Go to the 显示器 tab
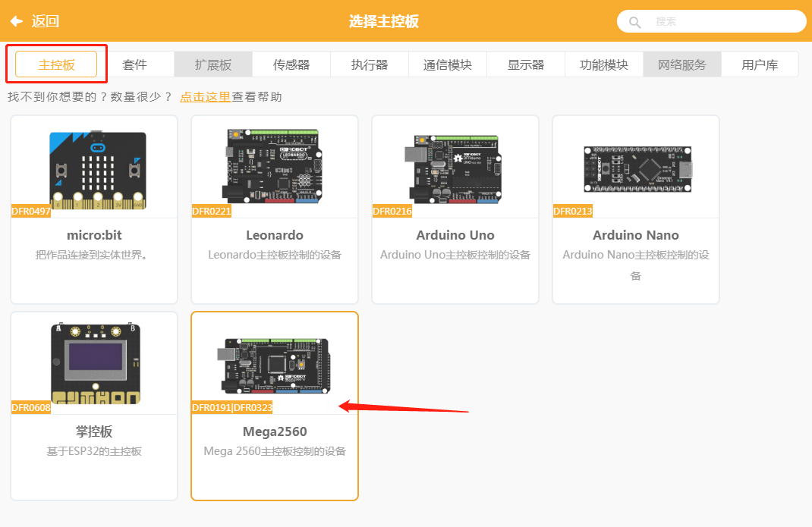The image size is (812, 527). click(526, 64)
